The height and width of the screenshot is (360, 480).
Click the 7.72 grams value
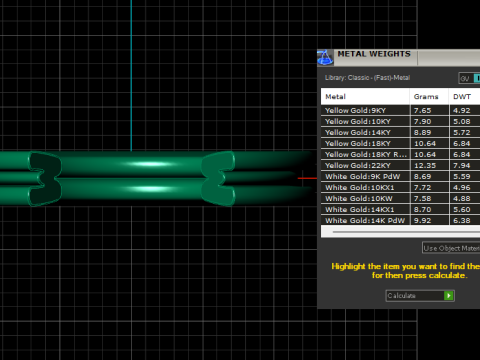pos(422,187)
